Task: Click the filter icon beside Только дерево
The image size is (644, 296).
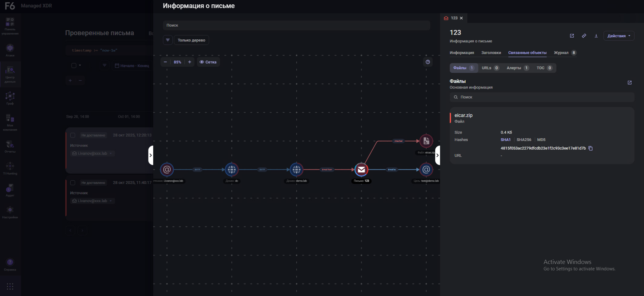Action: click(168, 40)
